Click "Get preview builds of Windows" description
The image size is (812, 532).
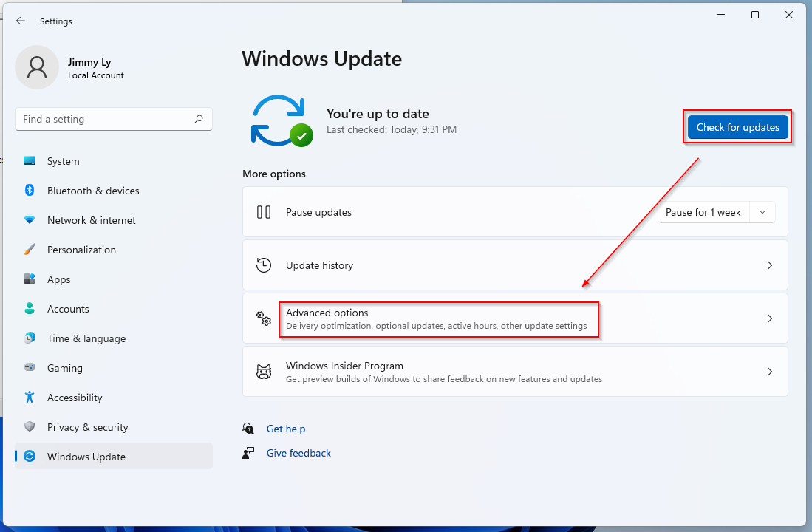444,378
